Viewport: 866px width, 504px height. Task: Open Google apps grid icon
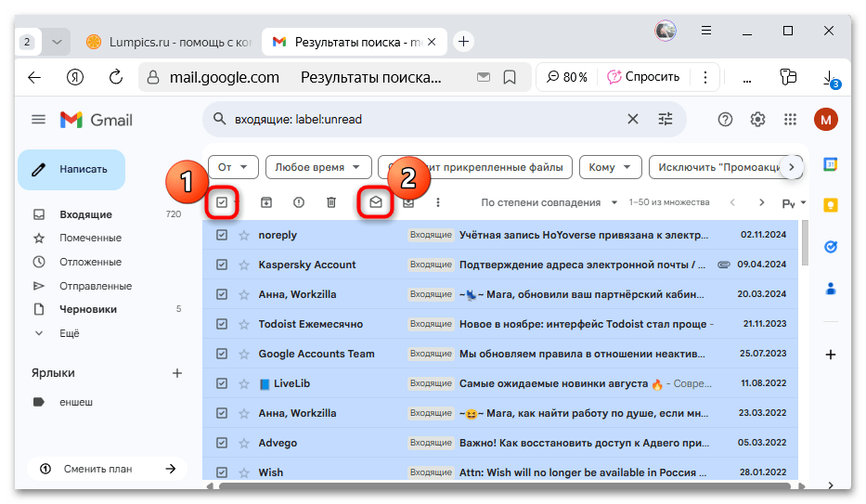790,119
